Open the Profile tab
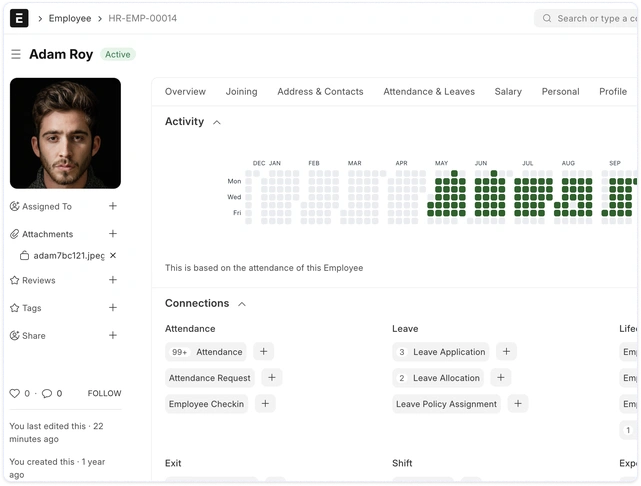 [613, 92]
